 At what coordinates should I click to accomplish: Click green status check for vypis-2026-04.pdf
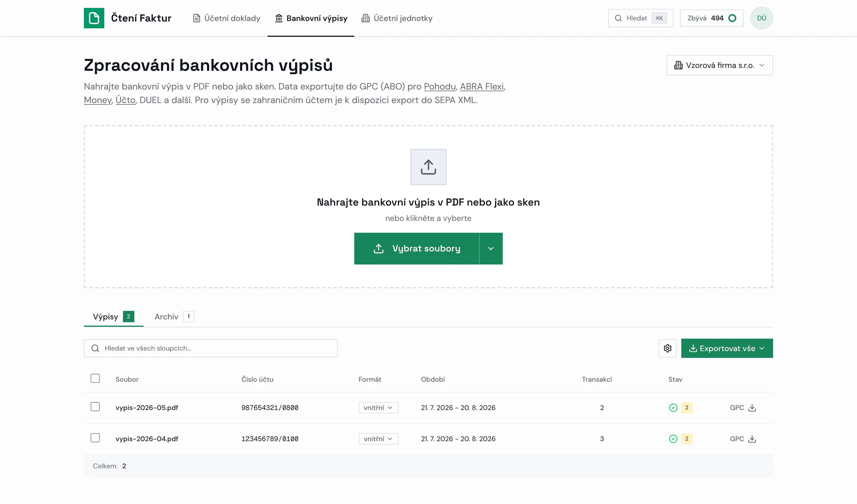click(673, 439)
